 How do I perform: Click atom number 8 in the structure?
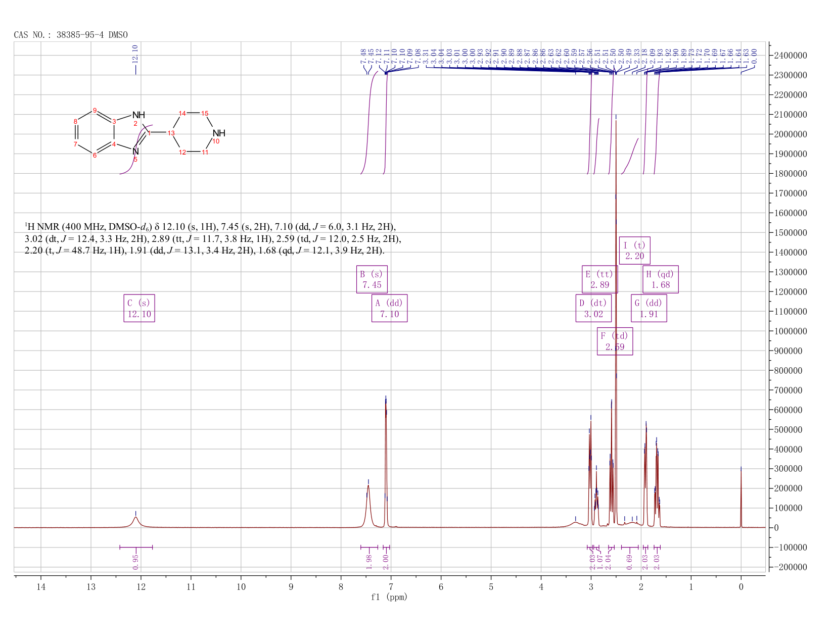[x=75, y=121]
